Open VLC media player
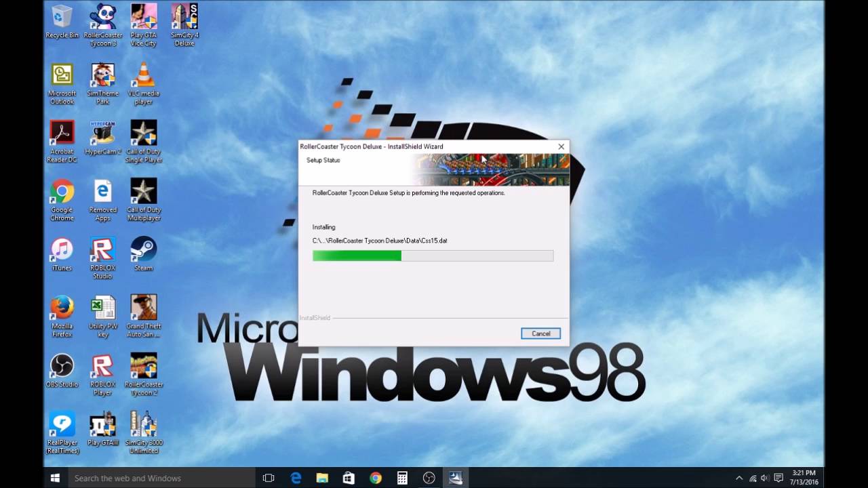Image resolution: width=868 pixels, height=488 pixels. [143, 75]
